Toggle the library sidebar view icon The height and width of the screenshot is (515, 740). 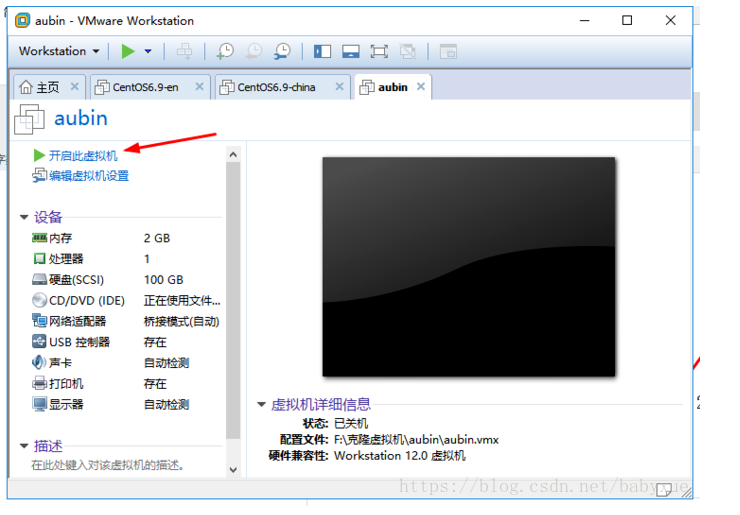pos(322,51)
